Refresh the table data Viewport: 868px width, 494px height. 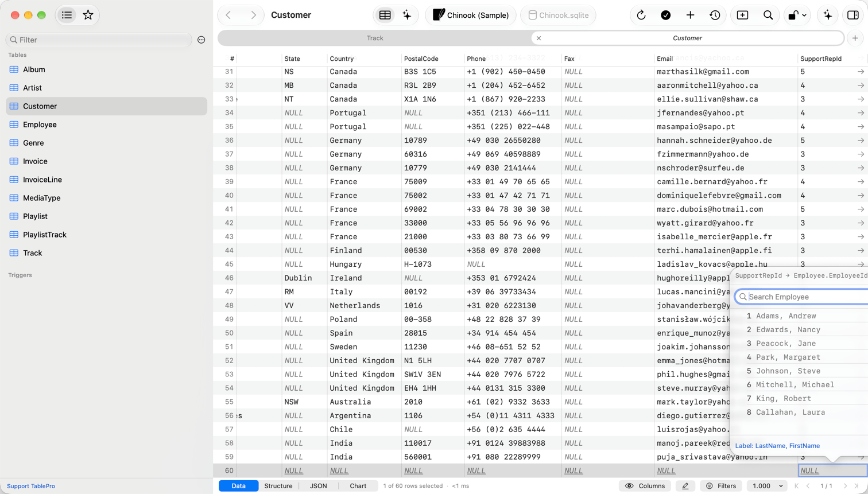[x=641, y=15]
